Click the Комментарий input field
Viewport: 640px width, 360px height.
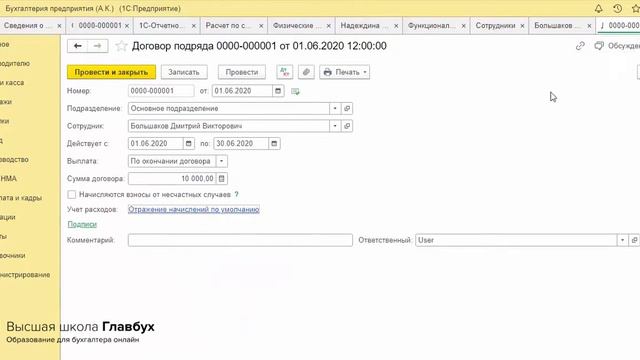(x=240, y=240)
